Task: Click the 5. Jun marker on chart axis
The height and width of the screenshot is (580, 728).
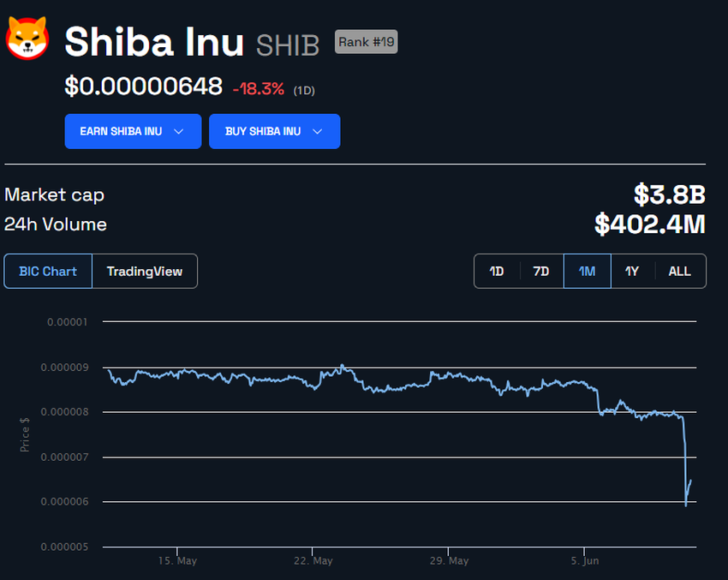Action: [x=586, y=560]
